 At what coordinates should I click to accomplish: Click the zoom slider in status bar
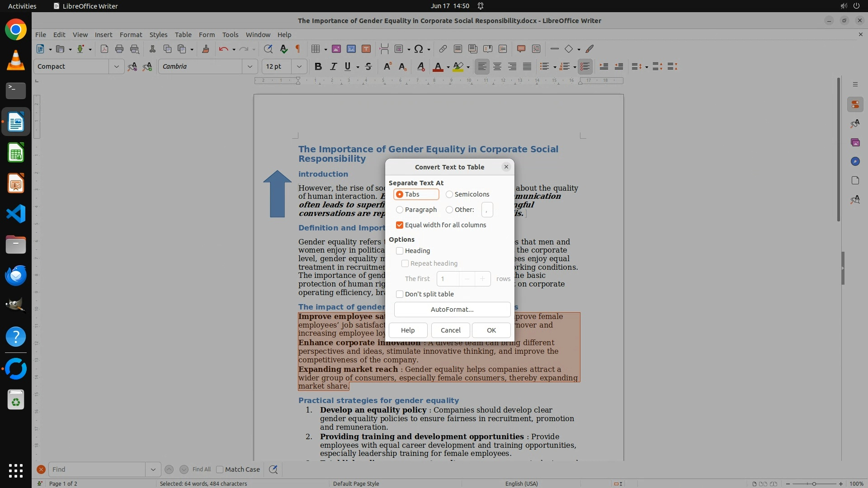pos(814,483)
